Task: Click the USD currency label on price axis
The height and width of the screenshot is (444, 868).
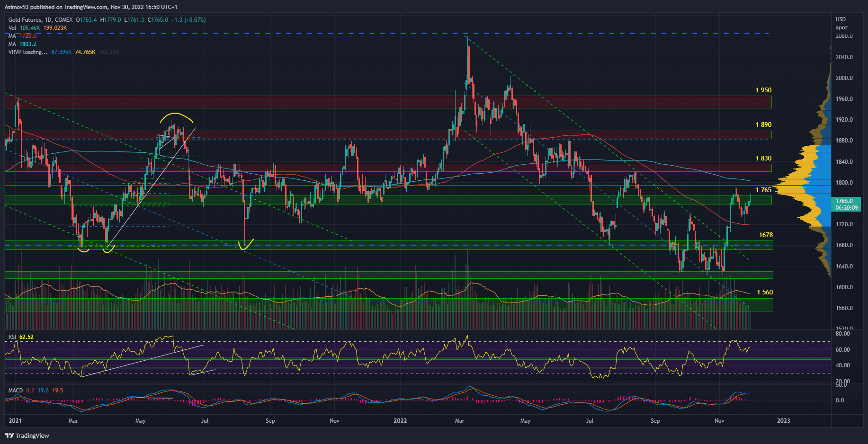Action: pyautogui.click(x=841, y=19)
